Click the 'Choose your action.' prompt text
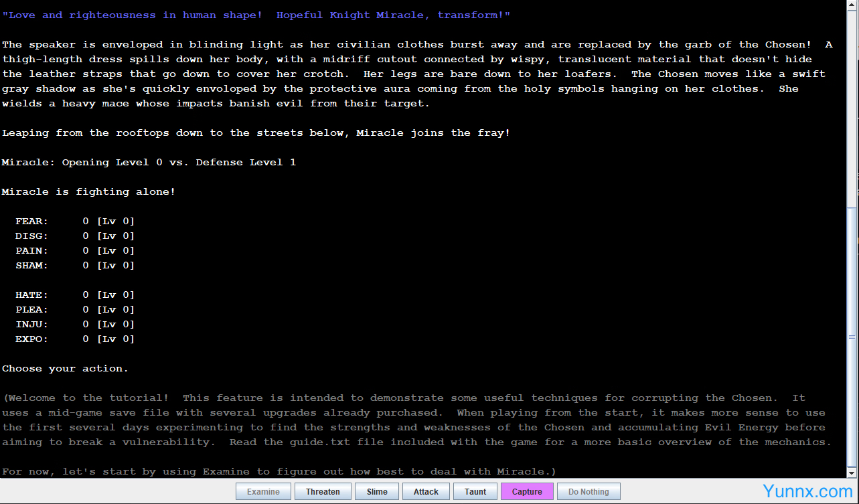 (x=65, y=369)
